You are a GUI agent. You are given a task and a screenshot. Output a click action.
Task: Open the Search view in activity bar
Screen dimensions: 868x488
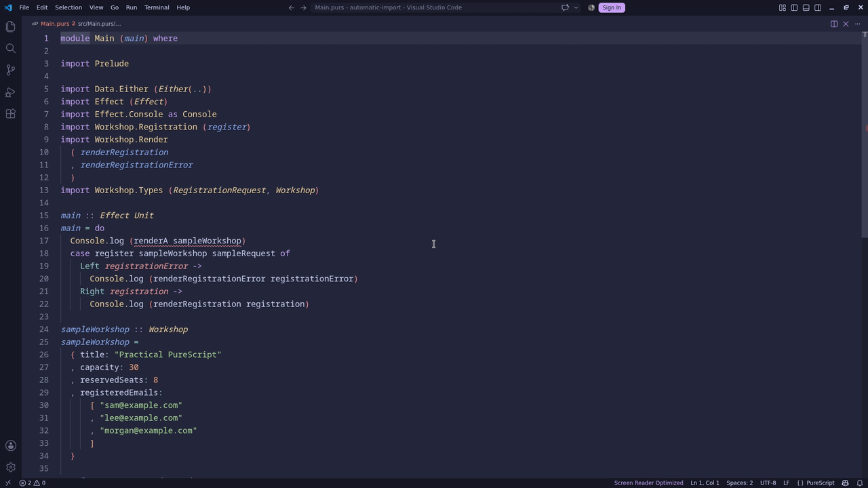click(x=10, y=48)
